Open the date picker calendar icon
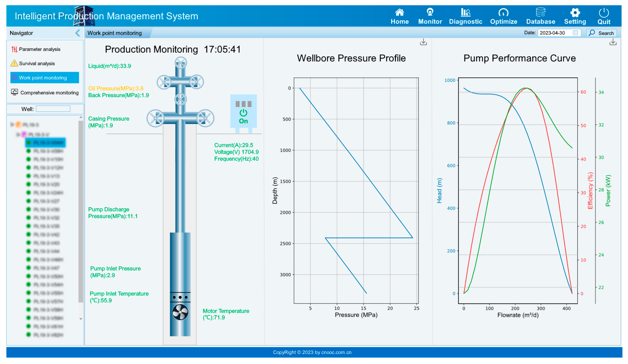 point(575,33)
